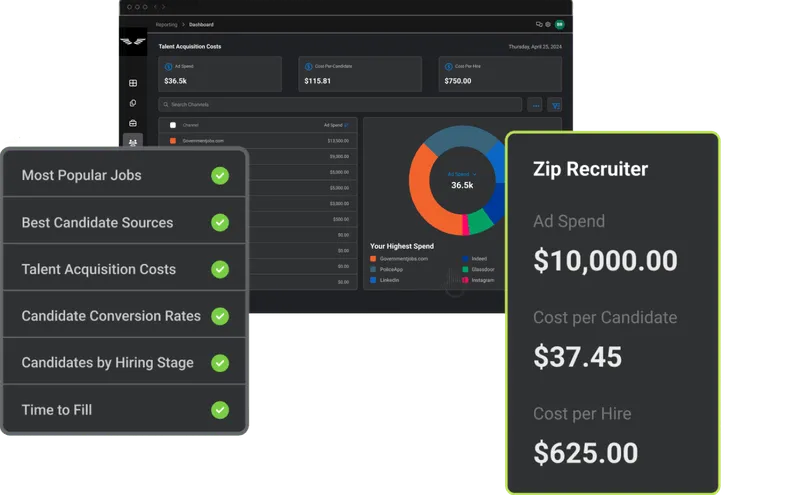This screenshot has height=495, width=800.
Task: Toggle the select-all checkbox in Channel header
Action: [x=173, y=125]
